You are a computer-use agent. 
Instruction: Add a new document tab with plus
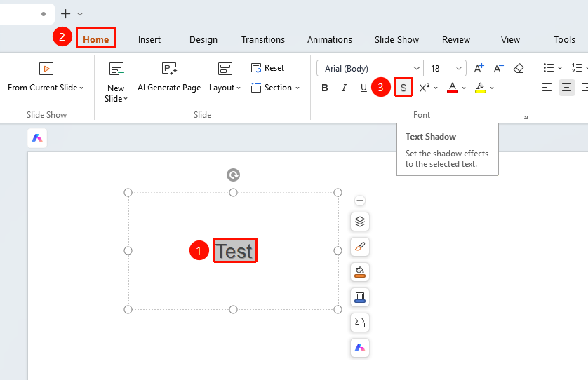pyautogui.click(x=66, y=14)
